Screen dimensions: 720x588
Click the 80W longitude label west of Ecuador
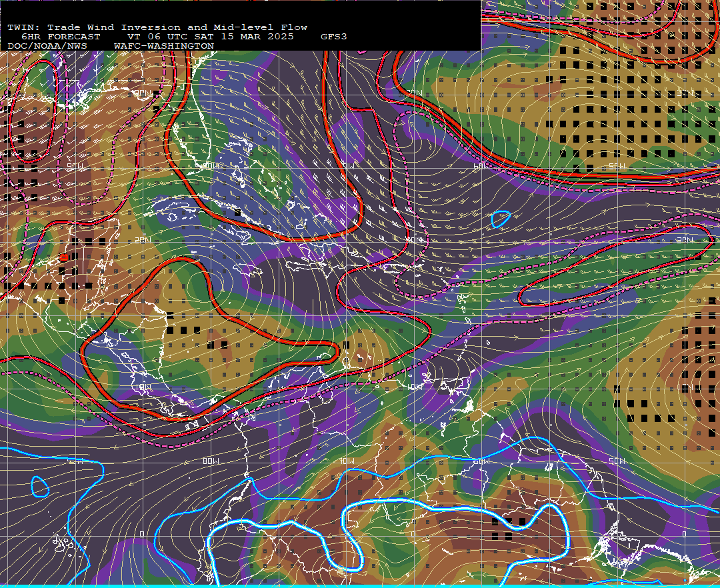pos(211,461)
